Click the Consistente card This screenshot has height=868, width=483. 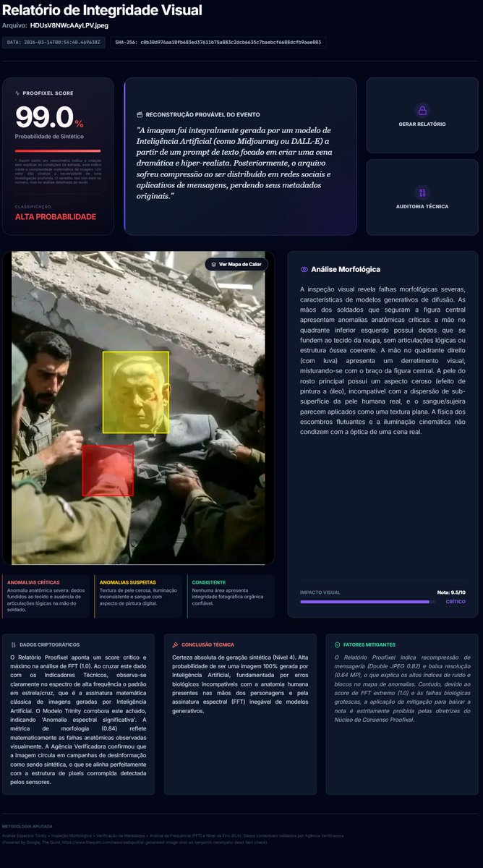tap(231, 596)
